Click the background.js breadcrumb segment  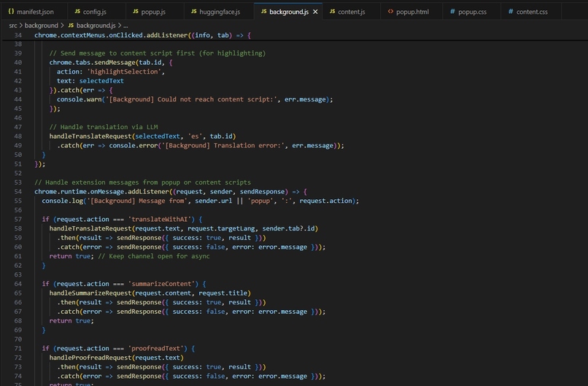pos(96,25)
